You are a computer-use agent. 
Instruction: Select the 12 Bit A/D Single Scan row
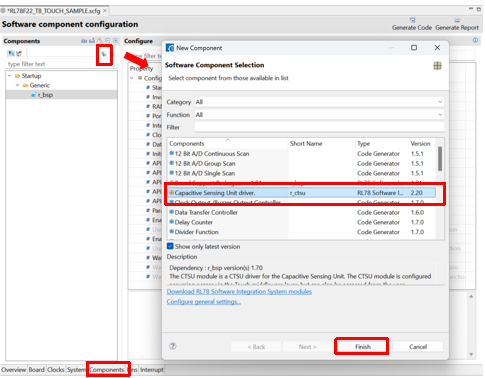click(x=301, y=173)
